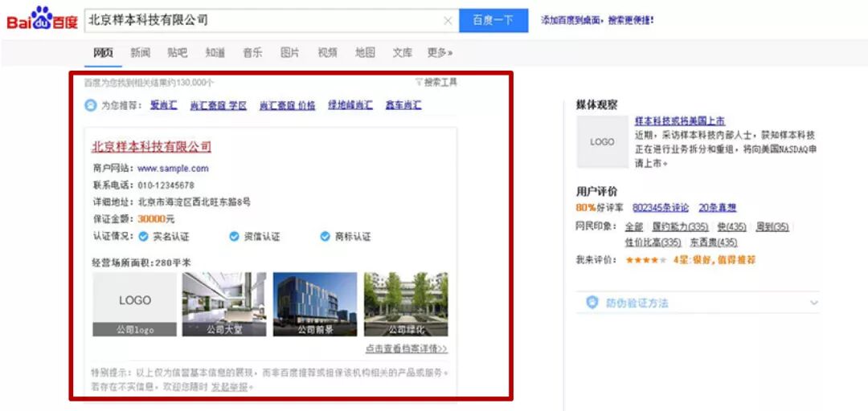Visit the www.sample.com website link

174,168
